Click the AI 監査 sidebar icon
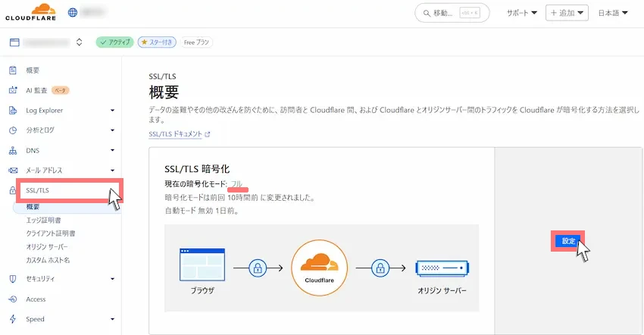 coord(13,90)
